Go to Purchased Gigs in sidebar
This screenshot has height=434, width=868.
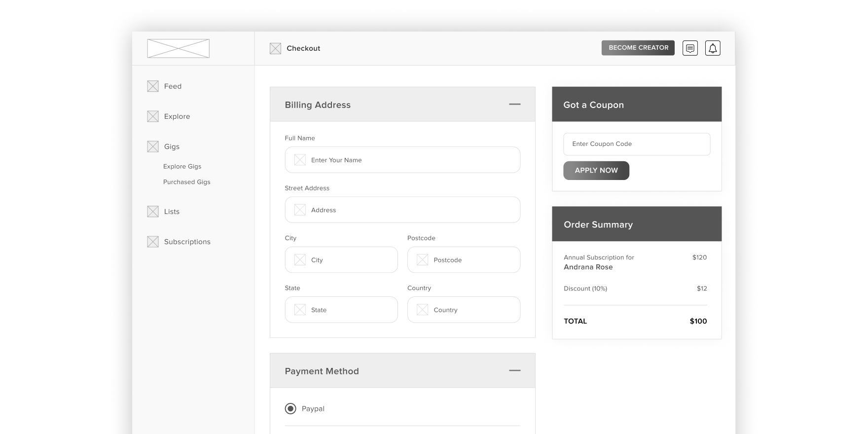186,182
